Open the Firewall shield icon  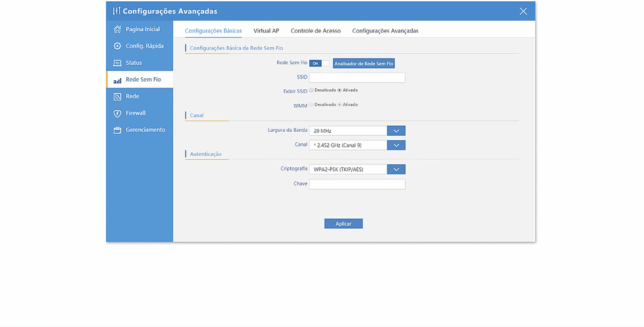pos(117,113)
